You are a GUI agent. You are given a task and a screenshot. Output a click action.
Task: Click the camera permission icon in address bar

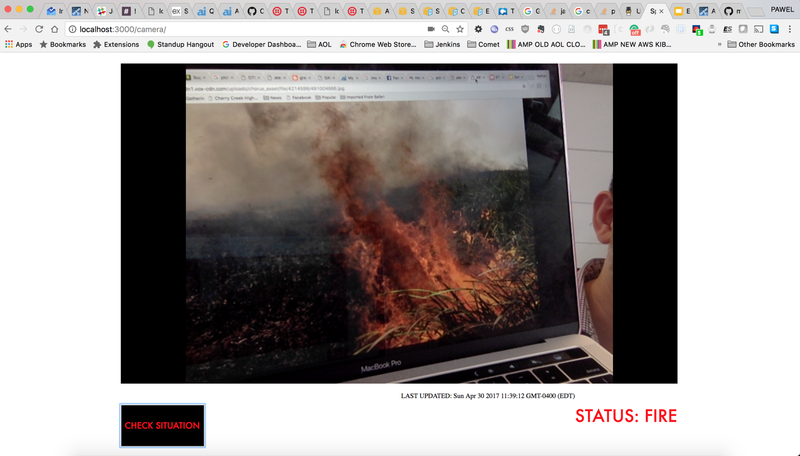[x=431, y=29]
